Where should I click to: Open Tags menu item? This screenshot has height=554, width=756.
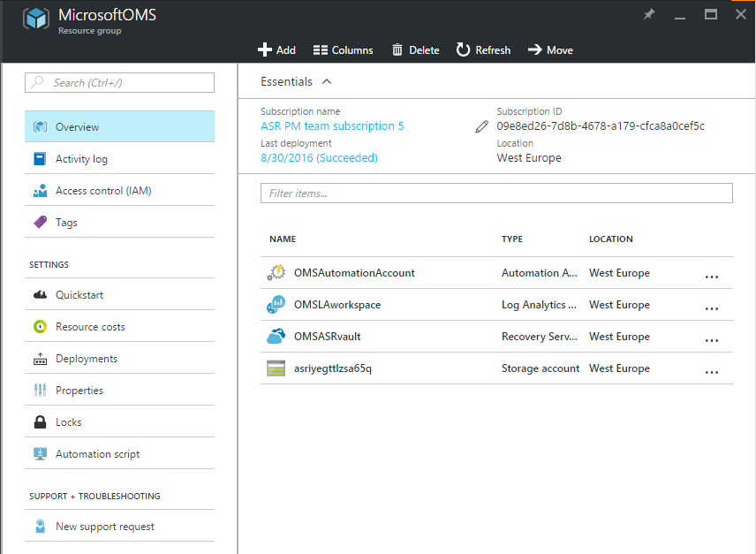[x=119, y=223]
